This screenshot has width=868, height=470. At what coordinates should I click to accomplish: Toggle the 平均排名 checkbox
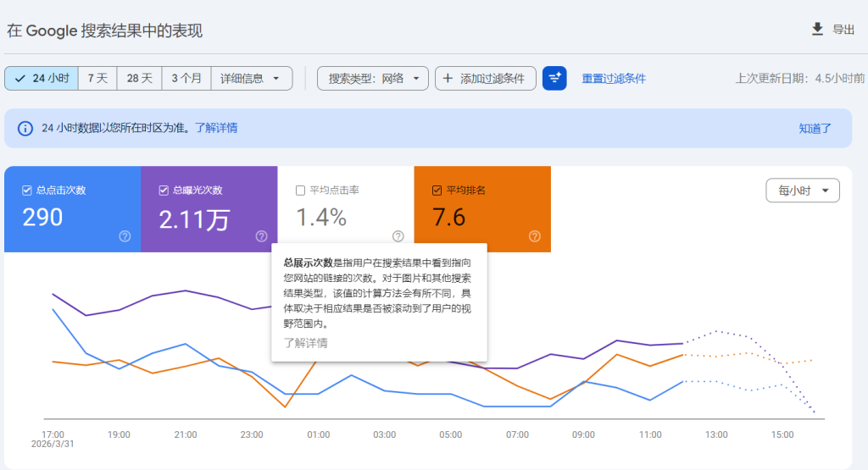point(437,191)
